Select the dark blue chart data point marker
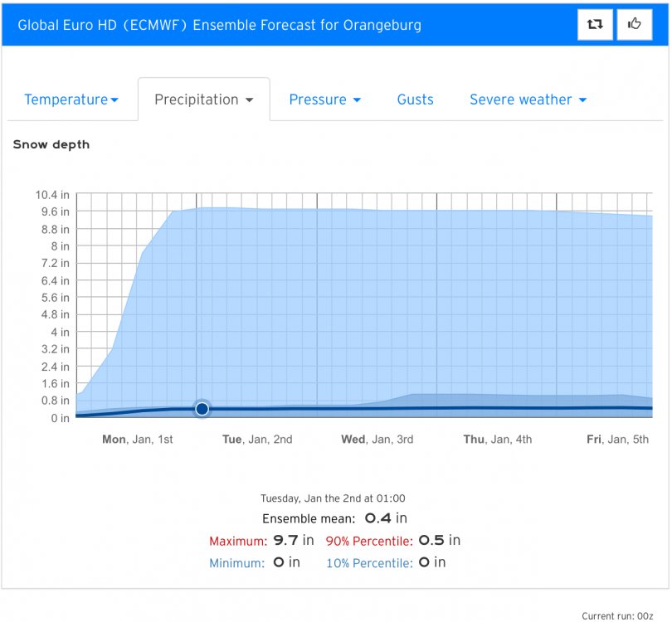 click(202, 409)
